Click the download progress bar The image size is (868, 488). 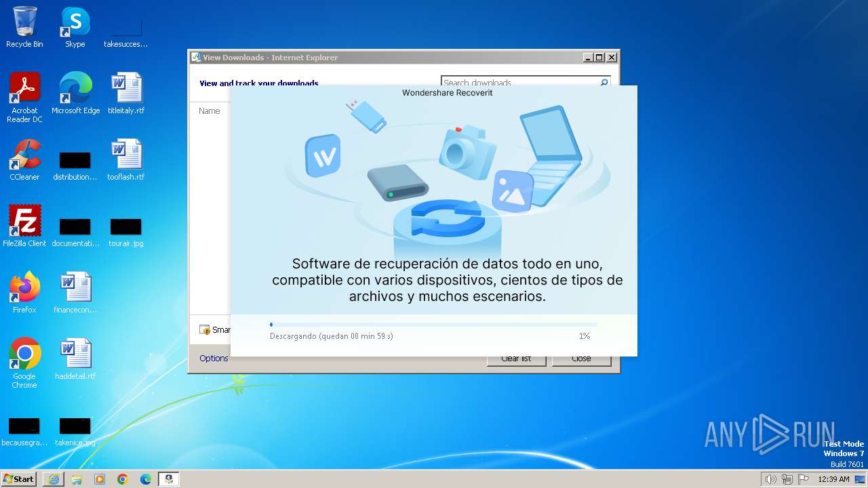coord(434,325)
